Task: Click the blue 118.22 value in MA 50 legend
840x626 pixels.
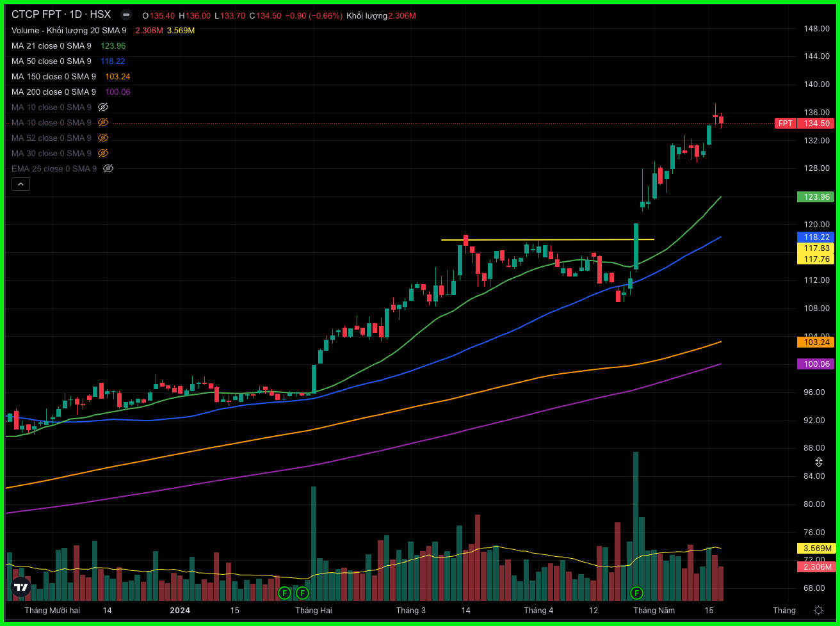Action: [x=113, y=61]
